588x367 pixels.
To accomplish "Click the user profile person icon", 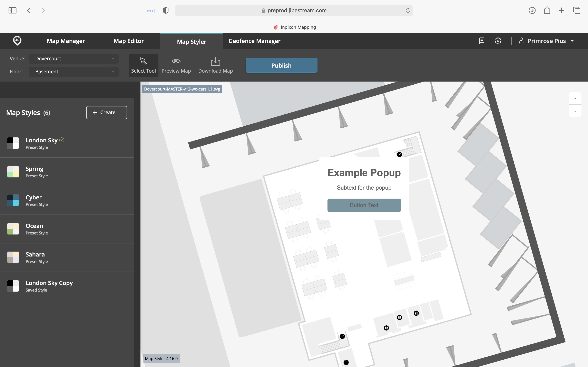I will (x=521, y=41).
